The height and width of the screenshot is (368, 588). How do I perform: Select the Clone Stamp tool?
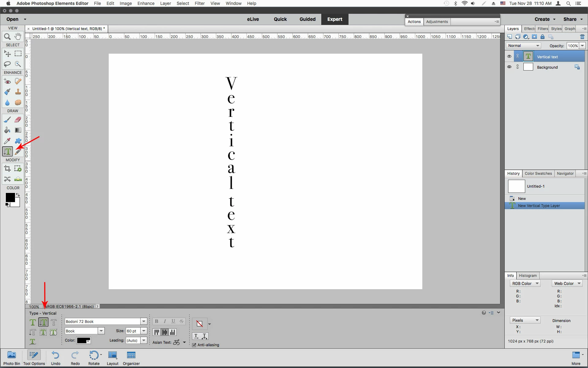[18, 92]
